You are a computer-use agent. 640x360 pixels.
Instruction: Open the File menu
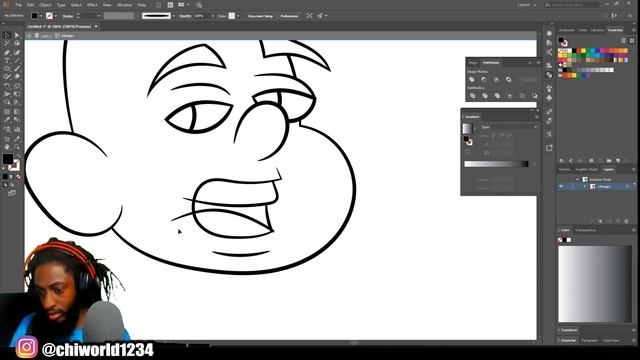click(18, 5)
